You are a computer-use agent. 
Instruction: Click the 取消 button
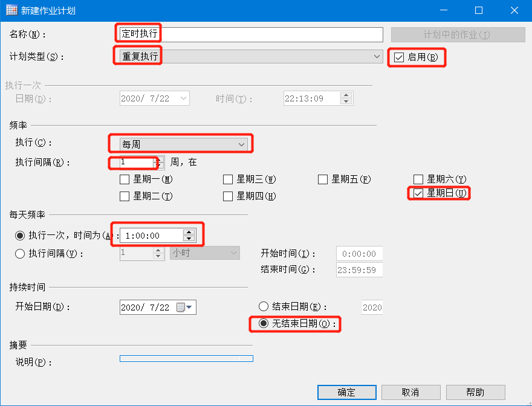click(411, 393)
